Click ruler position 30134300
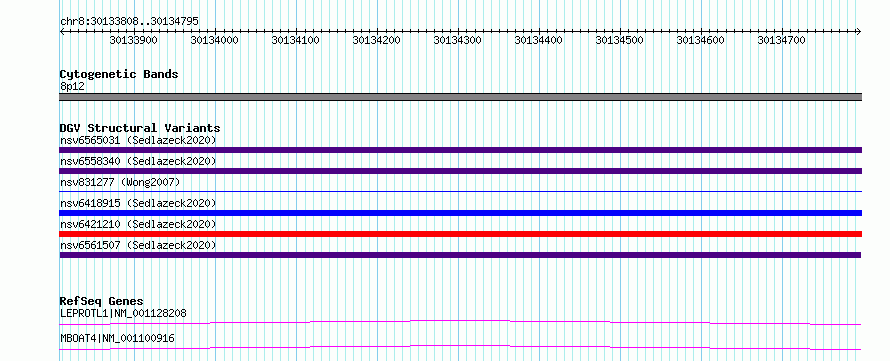Viewport: 890px width, 361px height. click(457, 40)
